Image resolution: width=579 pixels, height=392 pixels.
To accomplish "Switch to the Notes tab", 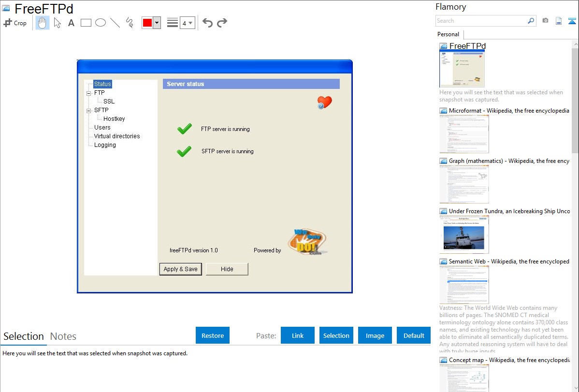I will tap(63, 336).
